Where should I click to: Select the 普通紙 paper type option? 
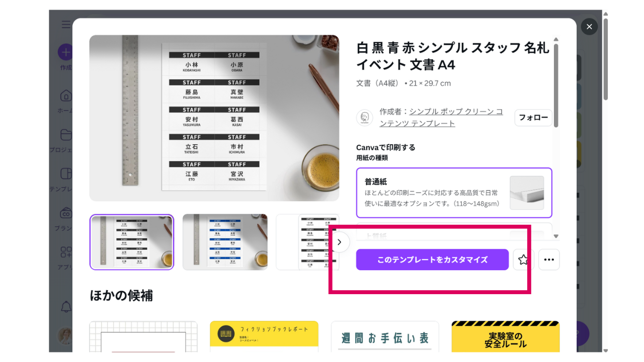pos(454,193)
